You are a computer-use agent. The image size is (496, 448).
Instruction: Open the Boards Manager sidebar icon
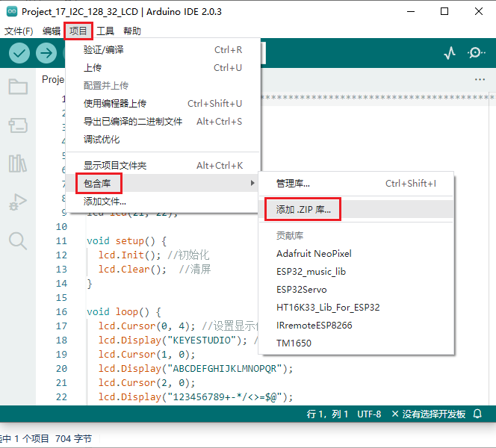point(18,125)
